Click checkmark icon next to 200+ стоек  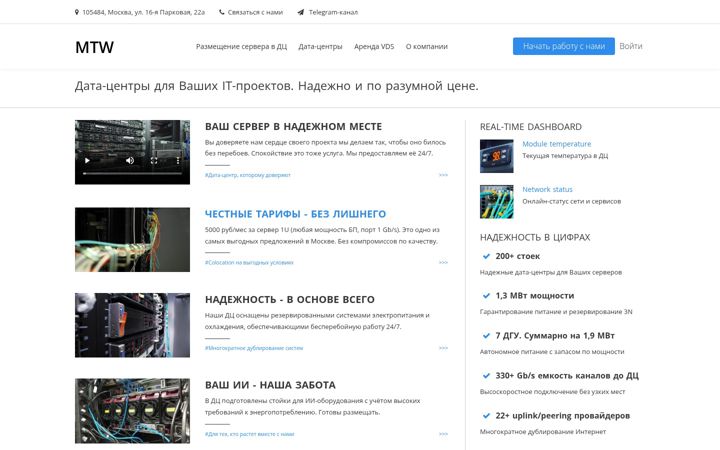point(486,256)
